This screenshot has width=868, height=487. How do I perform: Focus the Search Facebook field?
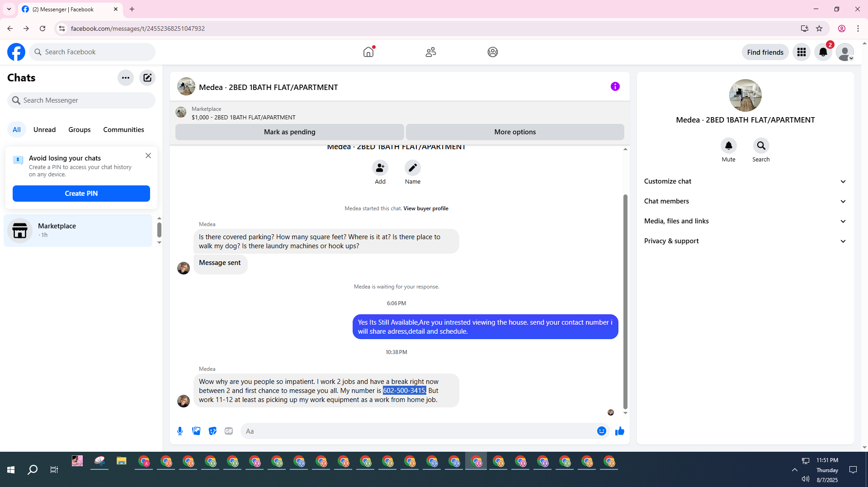coord(92,52)
